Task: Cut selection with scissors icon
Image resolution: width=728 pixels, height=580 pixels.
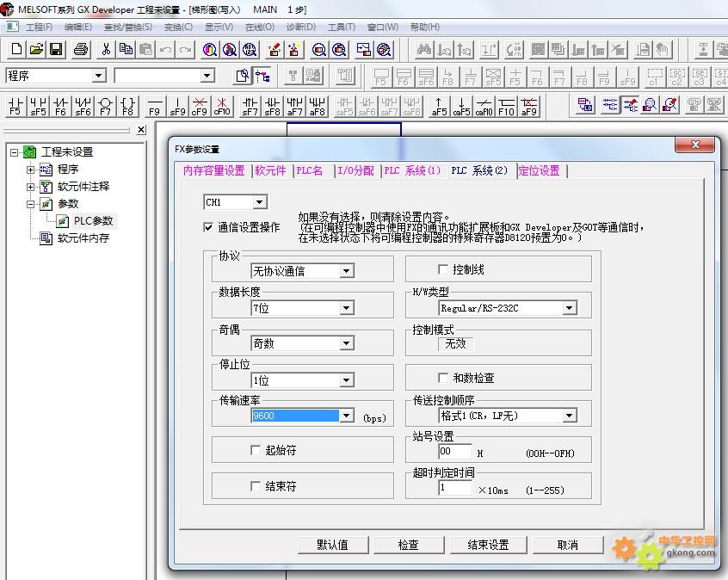Action: pyautogui.click(x=106, y=49)
